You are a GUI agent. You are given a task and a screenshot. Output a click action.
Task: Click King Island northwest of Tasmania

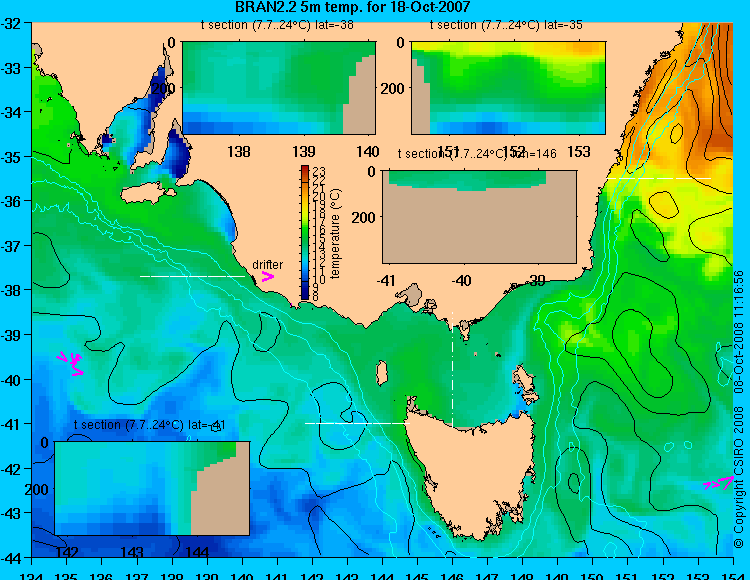[381, 373]
